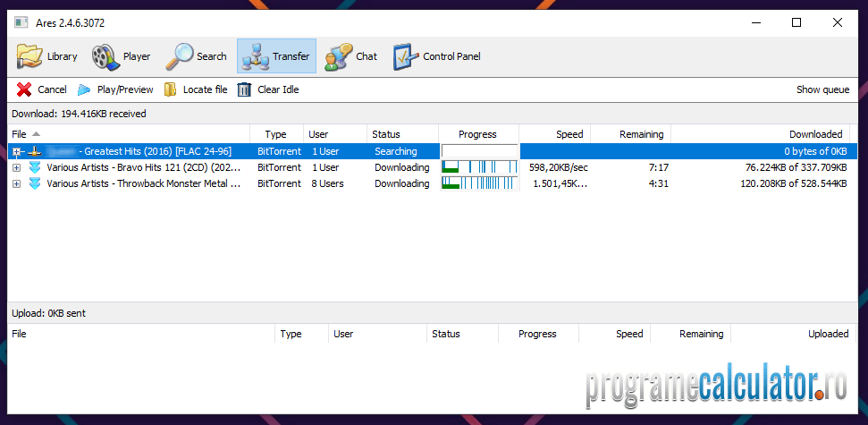Click the "598,20KB/sec" speed value
This screenshot has height=425, width=868.
tap(558, 167)
